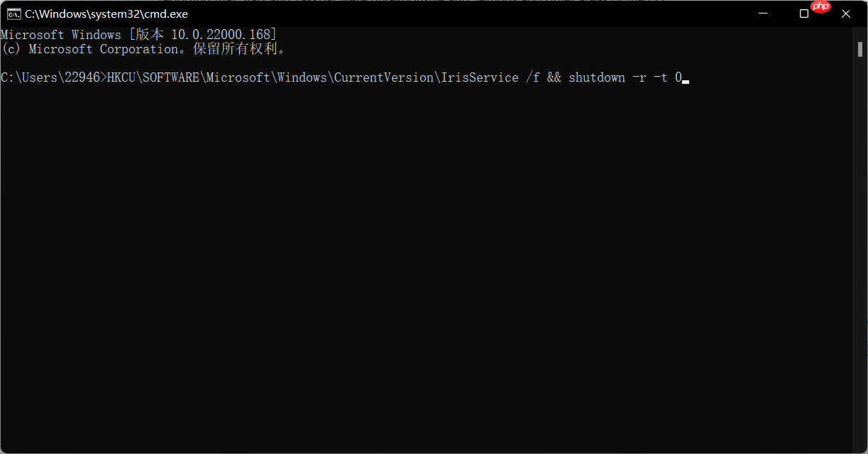The image size is (868, 454).
Task: Click the C:\Users\22946> prompt
Action: click(53, 77)
